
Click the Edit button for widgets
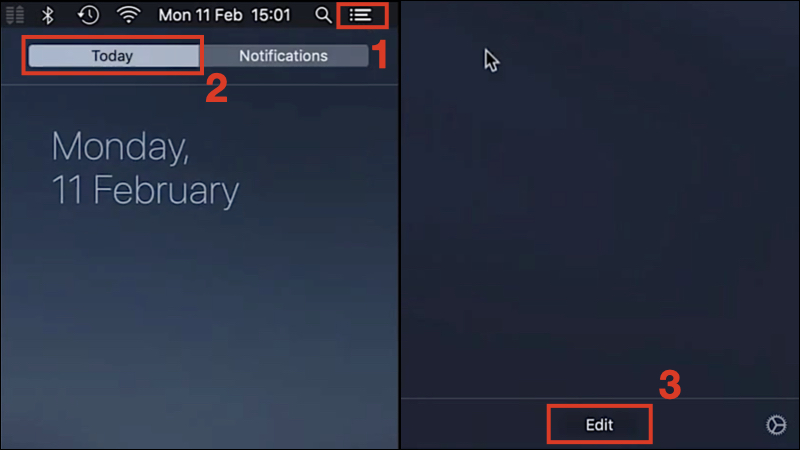tap(599, 424)
